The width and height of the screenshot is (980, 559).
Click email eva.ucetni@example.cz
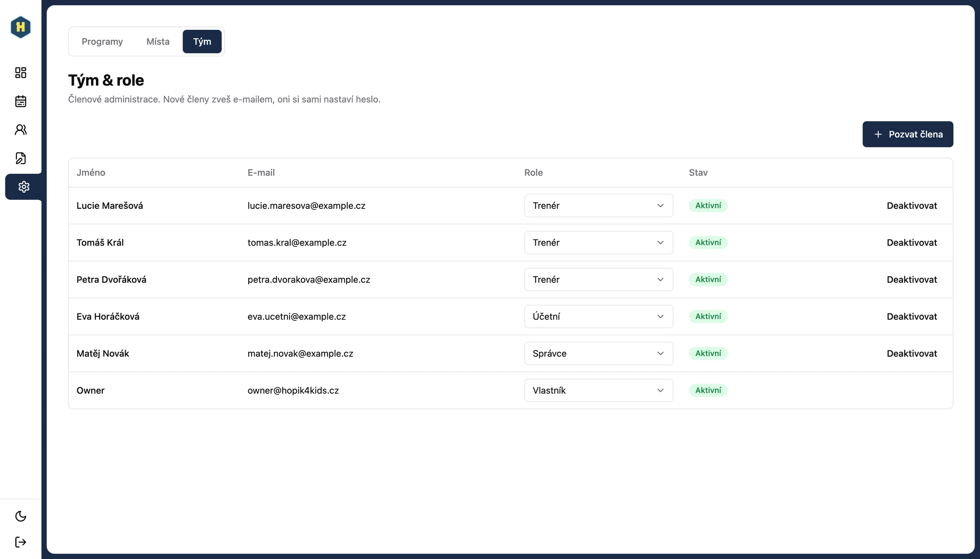[296, 316]
